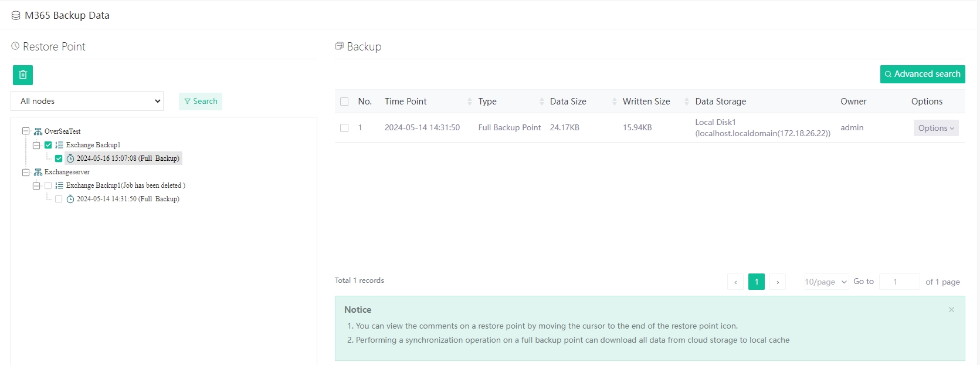Click clock icon of 2024-05-16 restore point
980x365 pixels.
70,158
